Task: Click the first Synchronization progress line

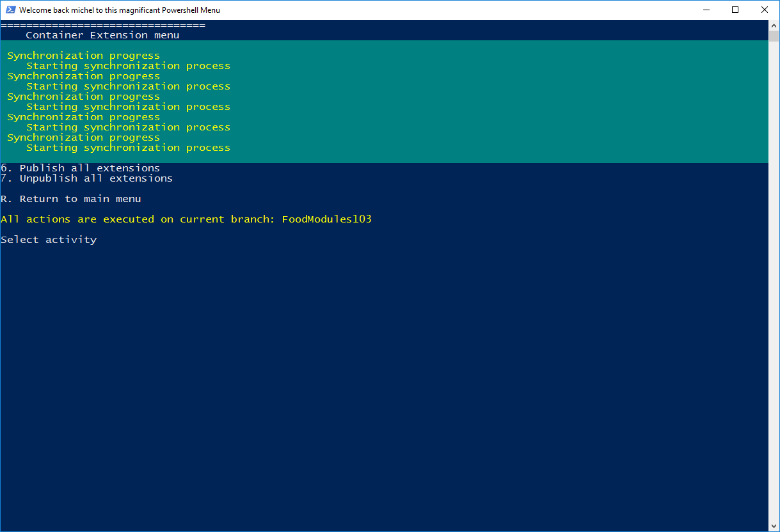Action: pyautogui.click(x=83, y=55)
